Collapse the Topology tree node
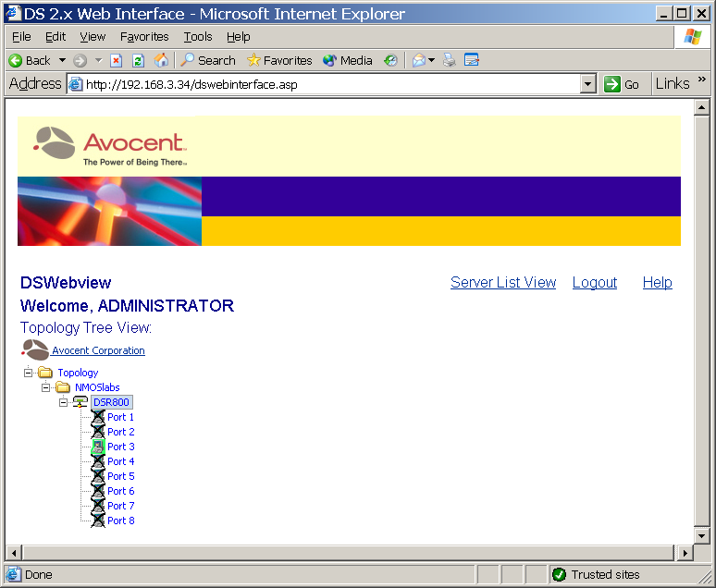 pyautogui.click(x=29, y=373)
